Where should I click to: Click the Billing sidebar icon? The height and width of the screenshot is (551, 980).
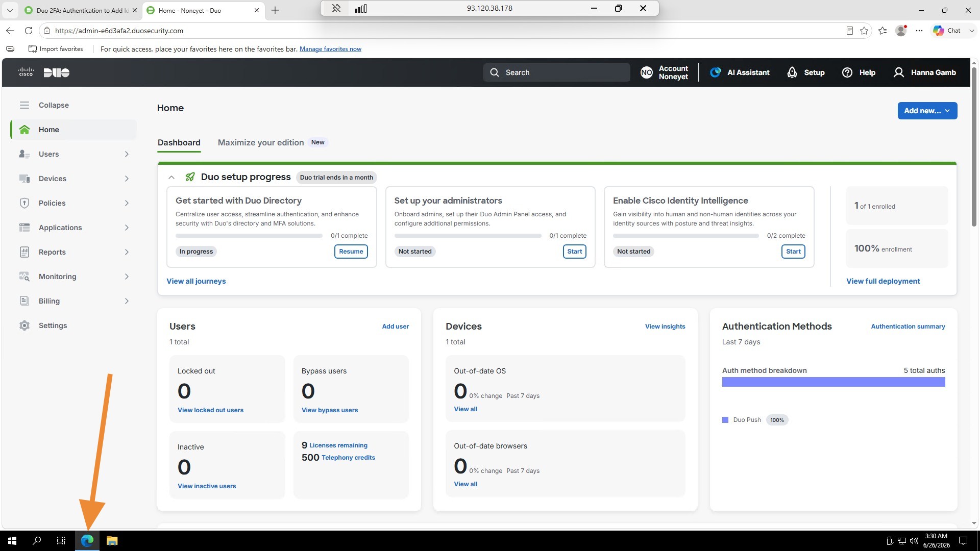click(x=24, y=301)
